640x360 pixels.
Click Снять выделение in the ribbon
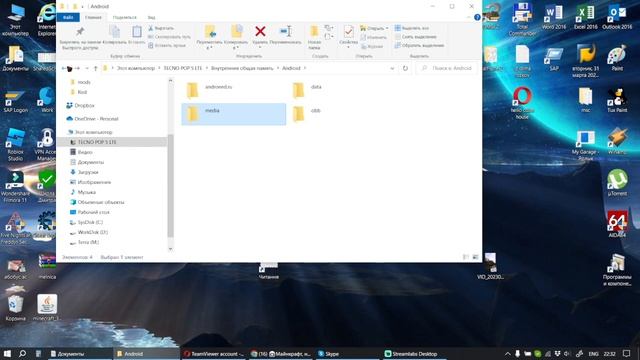[x=415, y=37]
